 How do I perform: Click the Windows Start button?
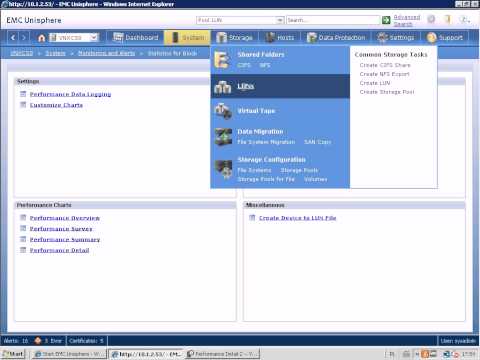coord(13,354)
